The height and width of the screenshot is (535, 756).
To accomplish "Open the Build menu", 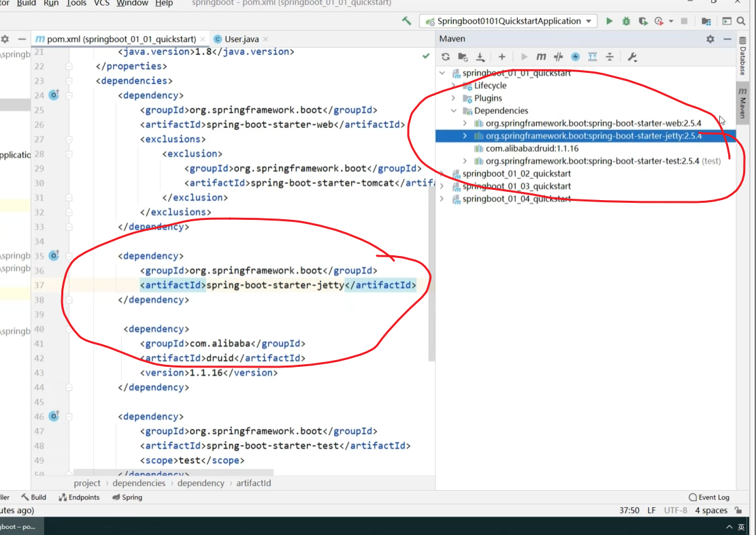I will [x=26, y=3].
